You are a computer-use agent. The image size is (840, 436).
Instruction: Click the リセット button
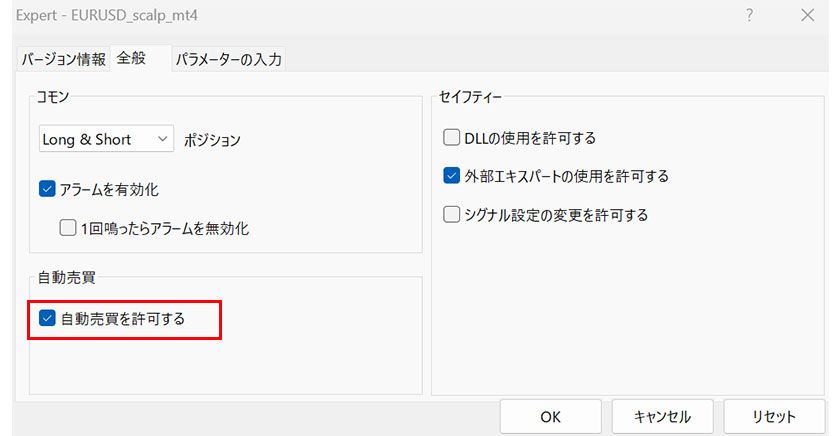click(773, 417)
